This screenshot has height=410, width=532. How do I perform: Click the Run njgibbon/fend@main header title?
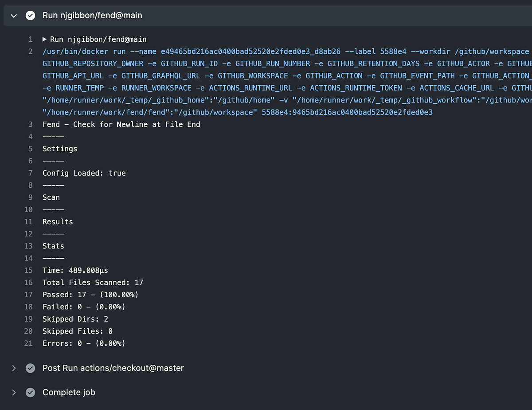point(92,15)
